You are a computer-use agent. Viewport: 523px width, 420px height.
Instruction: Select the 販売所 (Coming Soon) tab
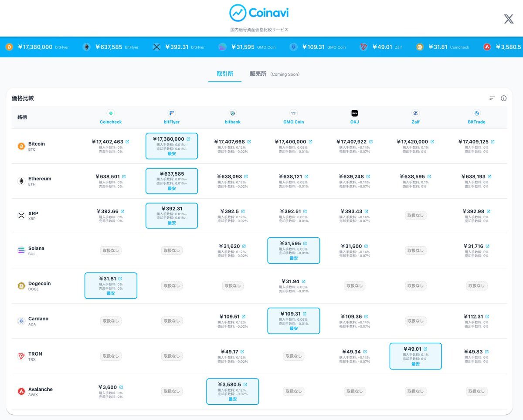pos(274,74)
